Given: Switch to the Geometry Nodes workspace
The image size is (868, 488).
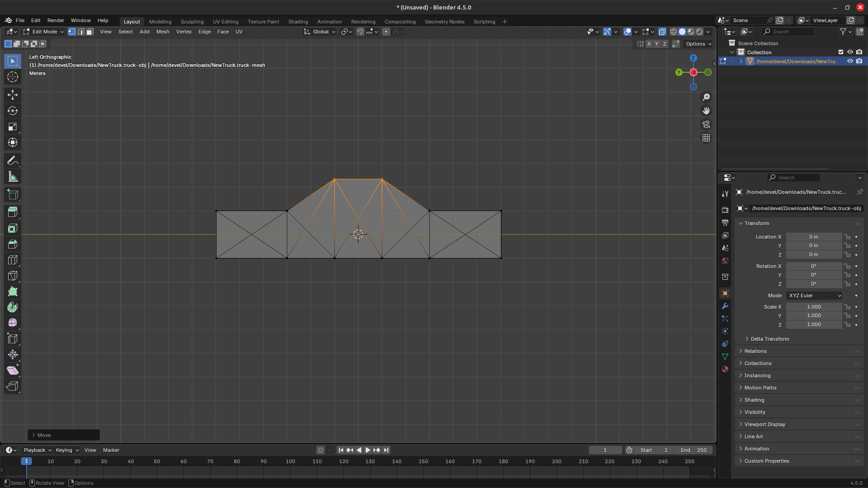Looking at the screenshot, I should [x=444, y=22].
